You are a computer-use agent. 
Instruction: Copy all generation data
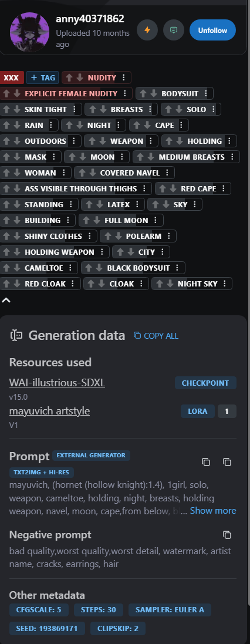point(156,336)
